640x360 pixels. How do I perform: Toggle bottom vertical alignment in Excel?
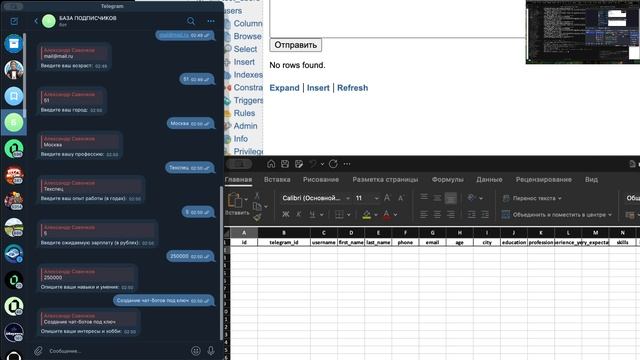click(x=451, y=198)
